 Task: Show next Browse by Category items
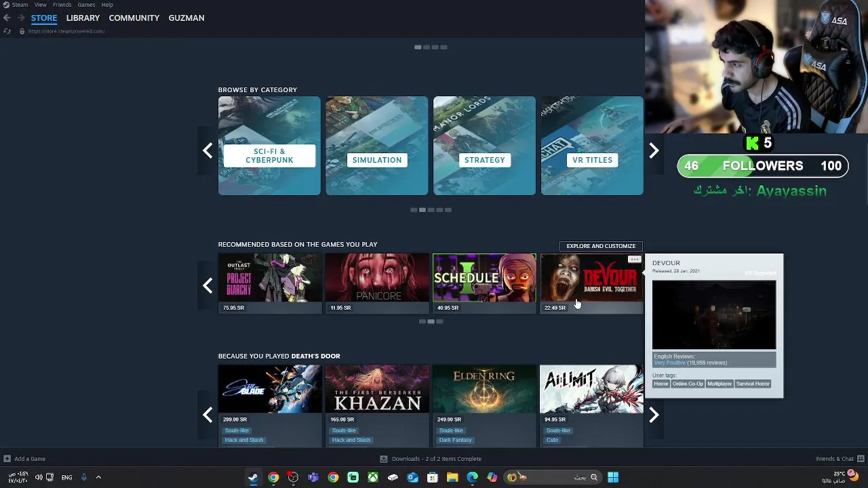[654, 150]
